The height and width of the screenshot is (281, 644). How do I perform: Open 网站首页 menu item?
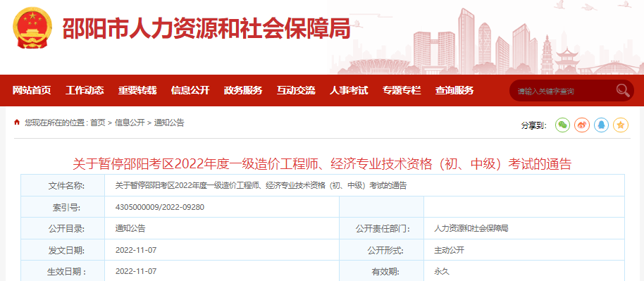(32, 90)
